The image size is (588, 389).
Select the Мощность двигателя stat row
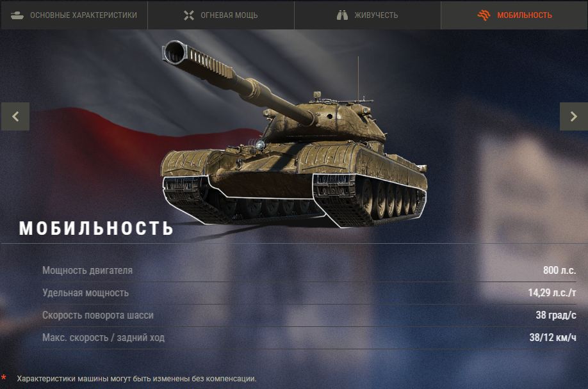coord(309,270)
